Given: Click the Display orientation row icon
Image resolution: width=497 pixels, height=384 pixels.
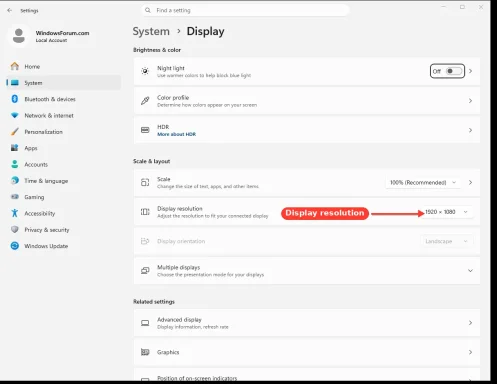Looking at the screenshot, I should click(145, 241).
